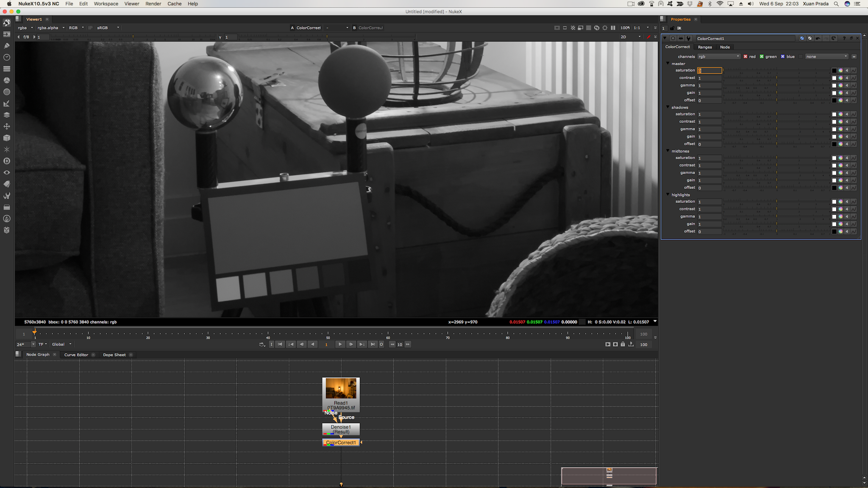Open the rgb channels dropdown

tap(718, 56)
